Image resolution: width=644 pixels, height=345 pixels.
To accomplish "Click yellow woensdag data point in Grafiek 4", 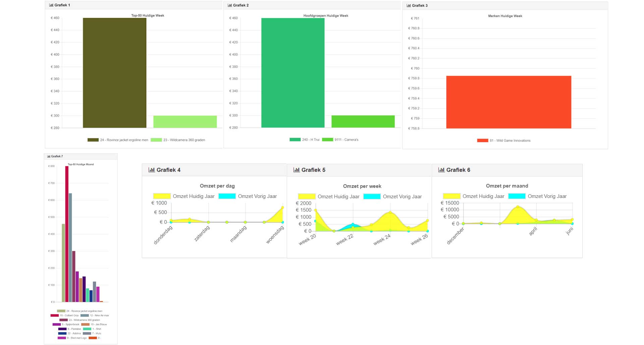I will (x=282, y=208).
